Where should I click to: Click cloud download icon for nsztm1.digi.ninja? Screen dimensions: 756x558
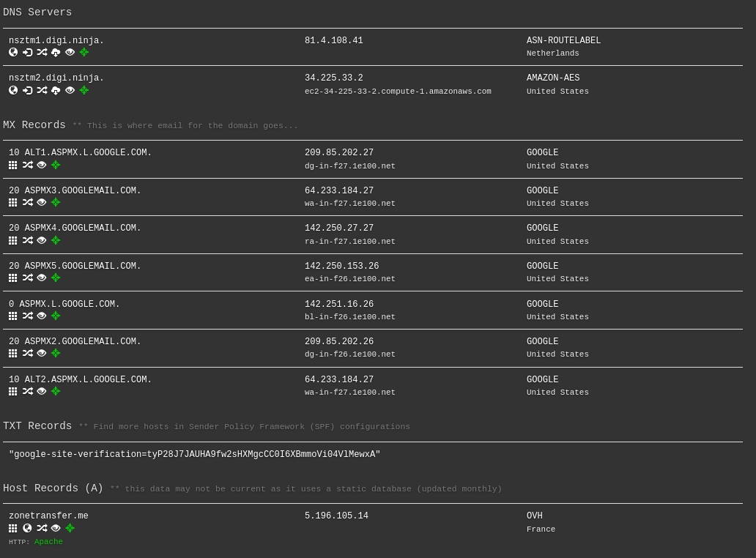pyautogui.click(x=56, y=53)
